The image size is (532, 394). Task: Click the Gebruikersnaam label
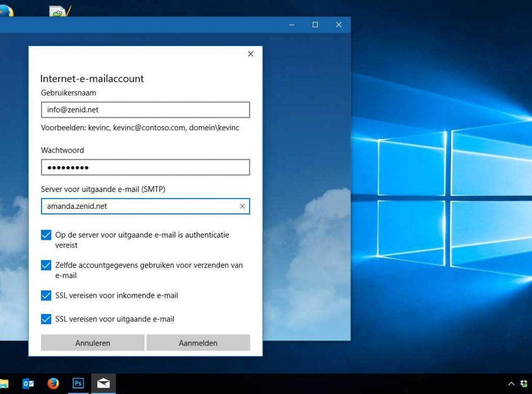coord(69,93)
